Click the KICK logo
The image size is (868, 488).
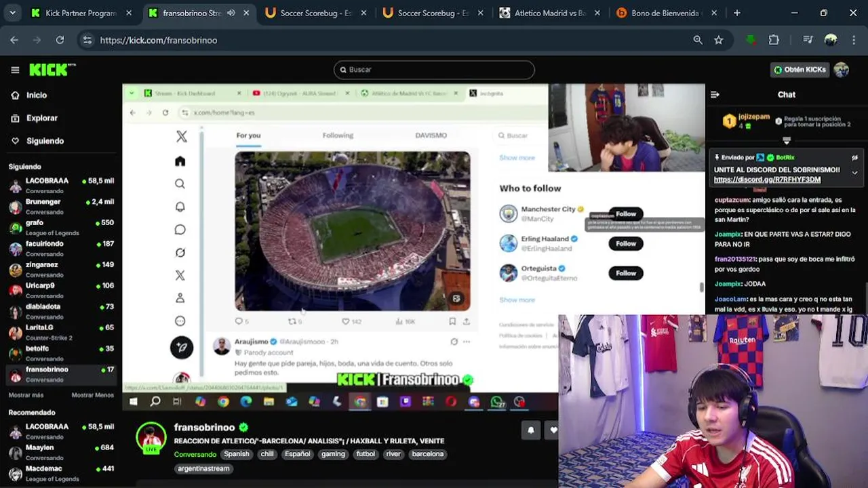click(x=52, y=70)
